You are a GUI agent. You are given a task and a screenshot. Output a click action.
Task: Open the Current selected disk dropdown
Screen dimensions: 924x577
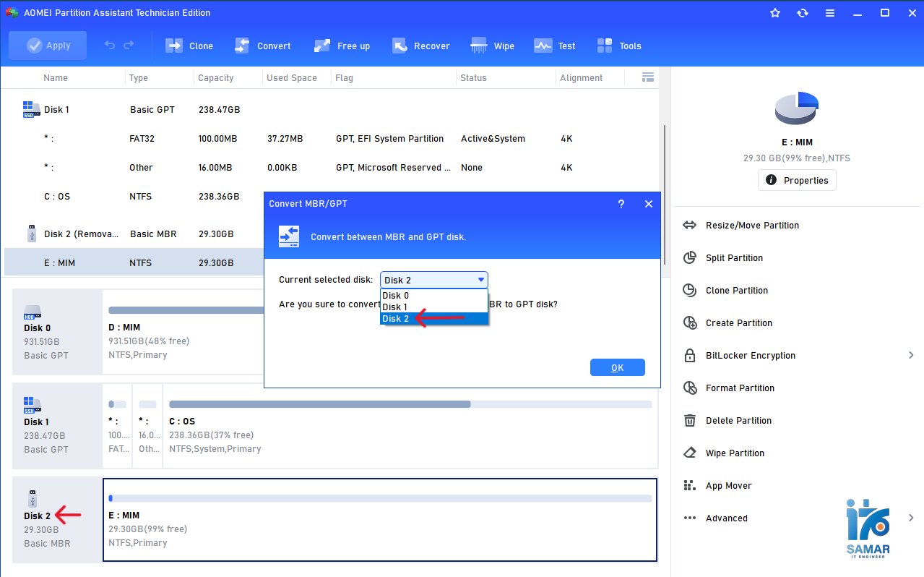[434, 280]
